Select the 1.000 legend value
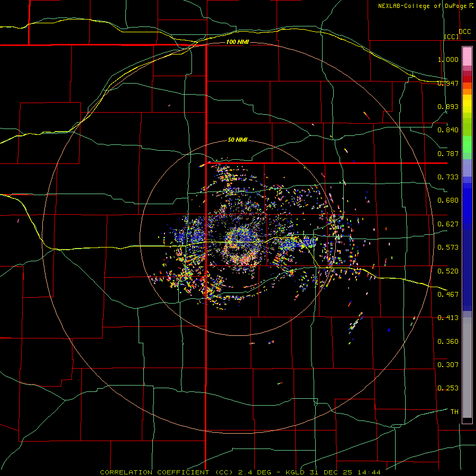Image resolution: width=476 pixels, height=476 pixels. pyautogui.click(x=448, y=59)
